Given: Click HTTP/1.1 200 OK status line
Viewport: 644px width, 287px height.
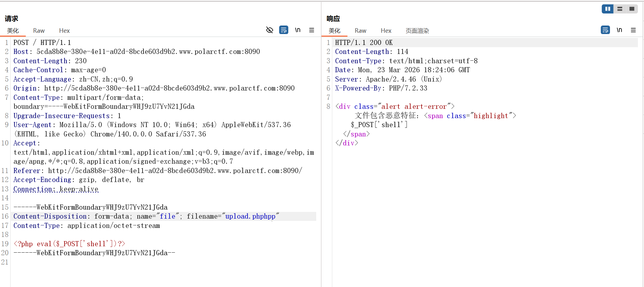Looking at the screenshot, I should coord(364,43).
